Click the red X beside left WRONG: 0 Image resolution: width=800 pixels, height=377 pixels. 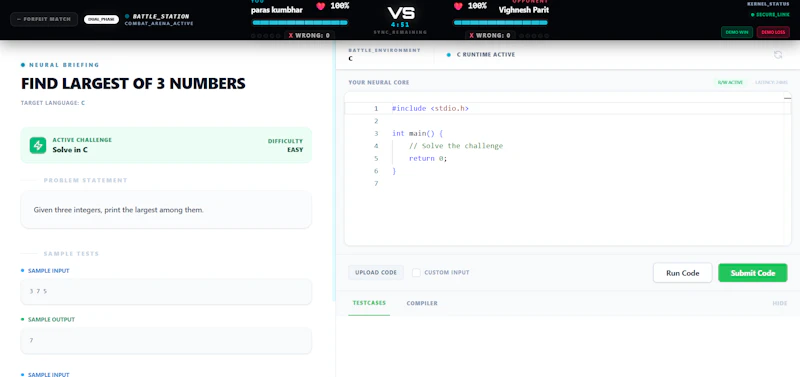[x=291, y=36]
